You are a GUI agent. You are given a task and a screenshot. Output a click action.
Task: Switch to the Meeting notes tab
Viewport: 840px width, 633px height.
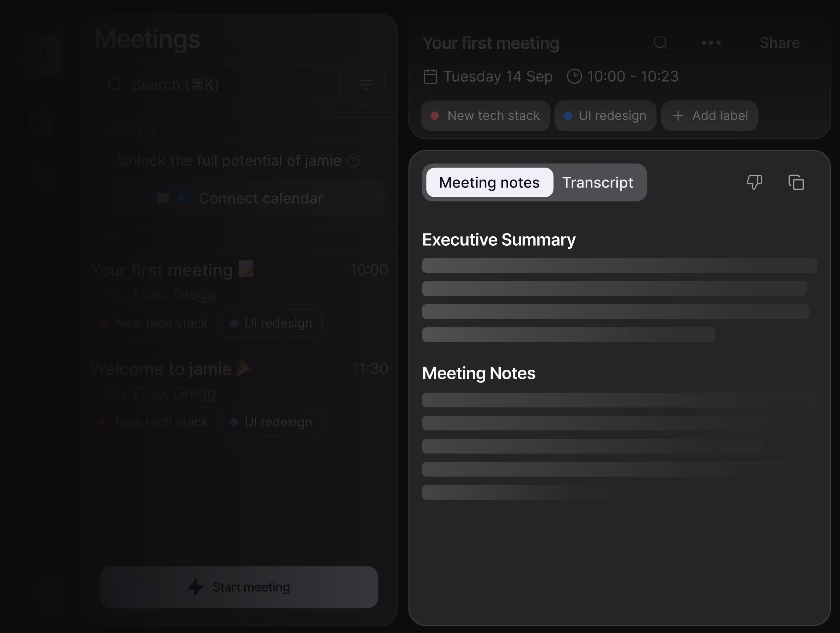489,182
